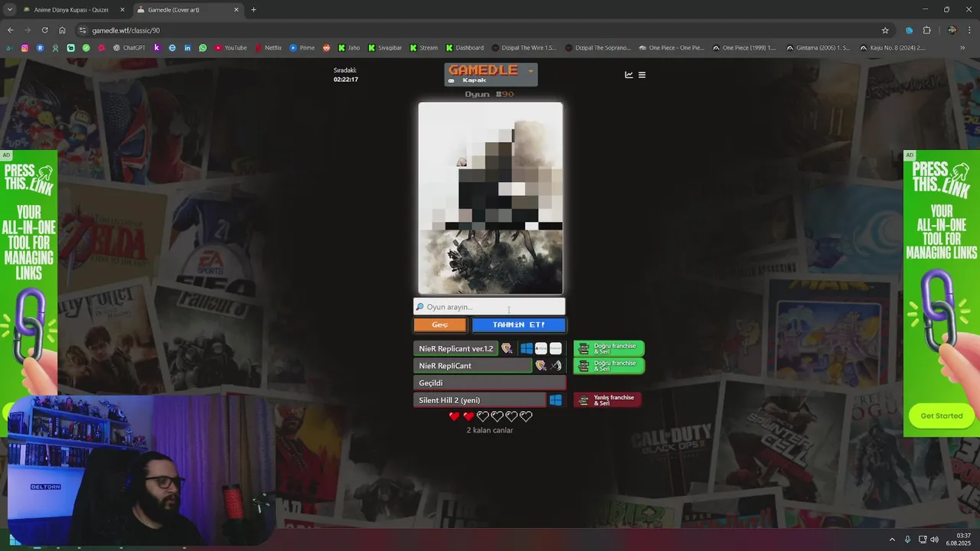This screenshot has height=551, width=980.
Task: Expand the hidden bookmarks overflow chevron
Action: 962,47
